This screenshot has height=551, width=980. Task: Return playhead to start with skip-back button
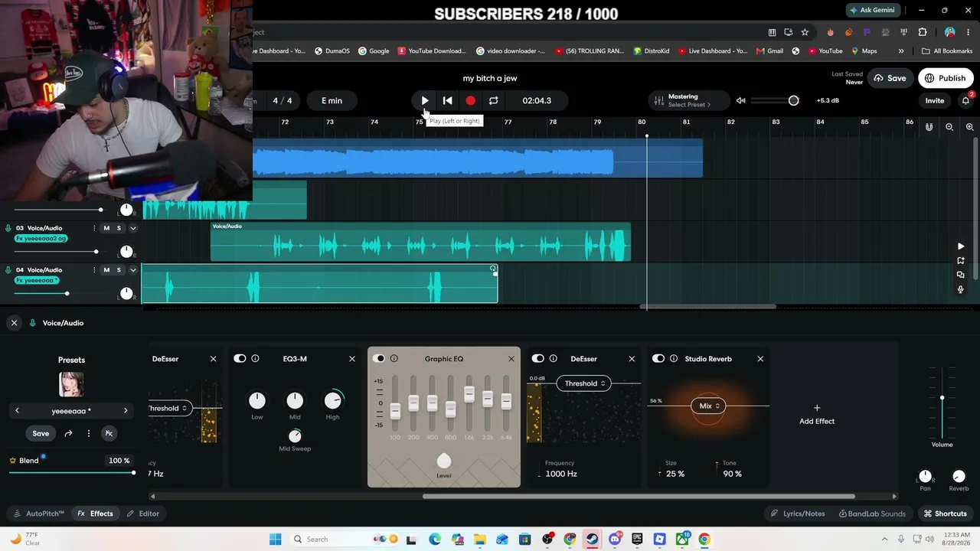click(x=448, y=100)
